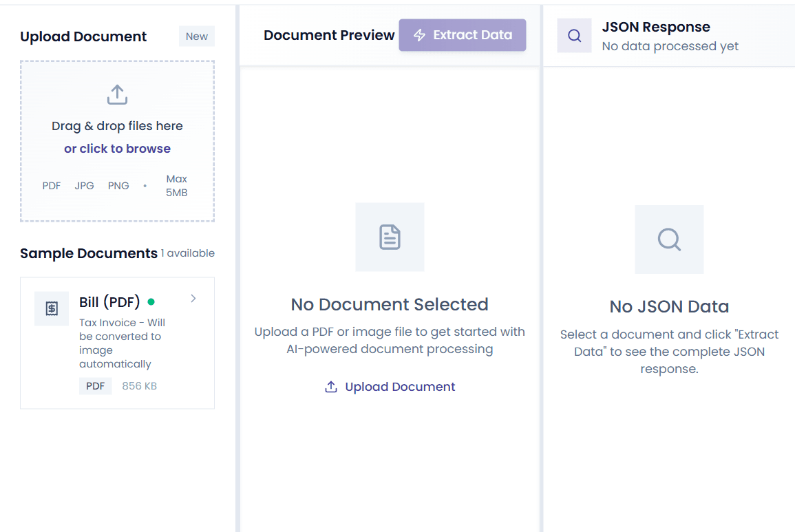The width and height of the screenshot is (795, 532).
Task: Expand the Bill (PDF) sample via its chevron
Action: coord(193,299)
